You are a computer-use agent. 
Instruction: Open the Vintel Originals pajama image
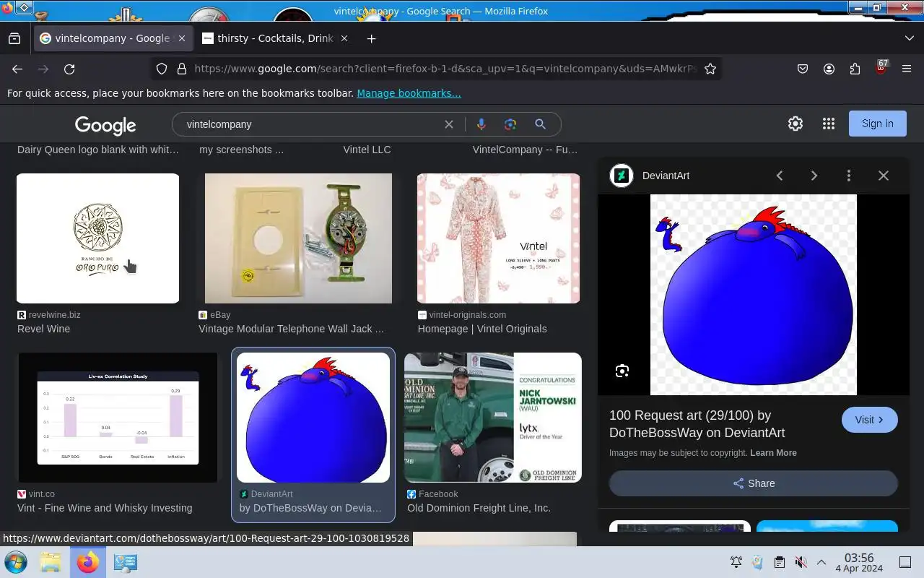tap(498, 238)
